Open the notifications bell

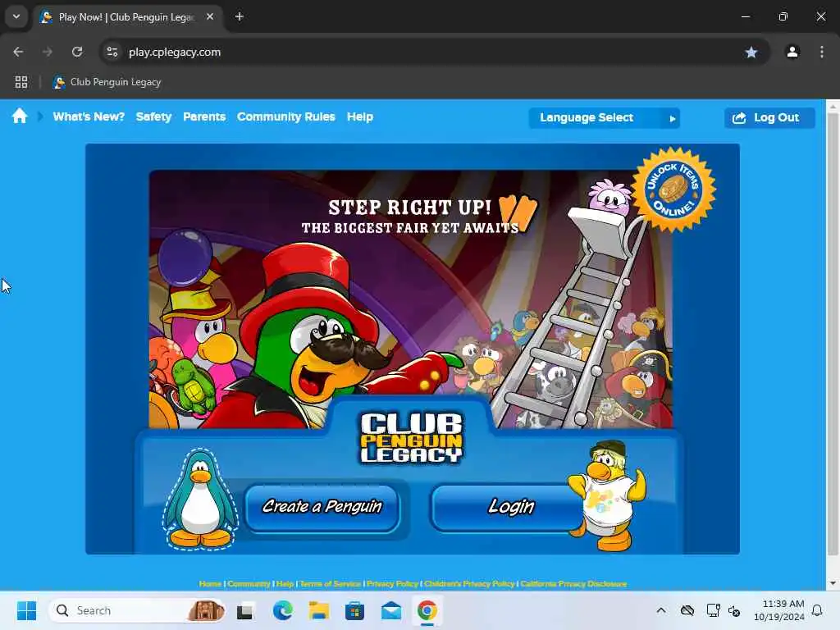(x=817, y=610)
